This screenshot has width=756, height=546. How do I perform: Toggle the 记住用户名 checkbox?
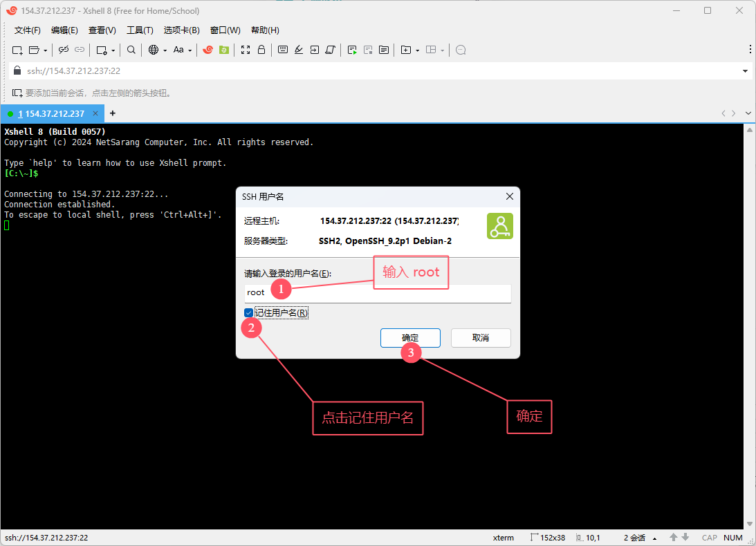[249, 313]
